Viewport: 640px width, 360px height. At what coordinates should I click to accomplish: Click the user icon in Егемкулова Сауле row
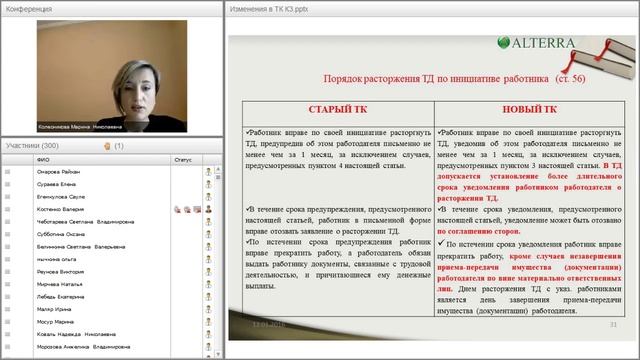(x=208, y=197)
